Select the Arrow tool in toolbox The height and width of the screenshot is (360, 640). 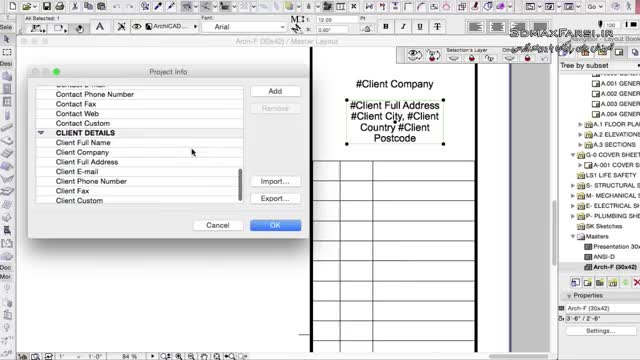pyautogui.click(x=7, y=40)
